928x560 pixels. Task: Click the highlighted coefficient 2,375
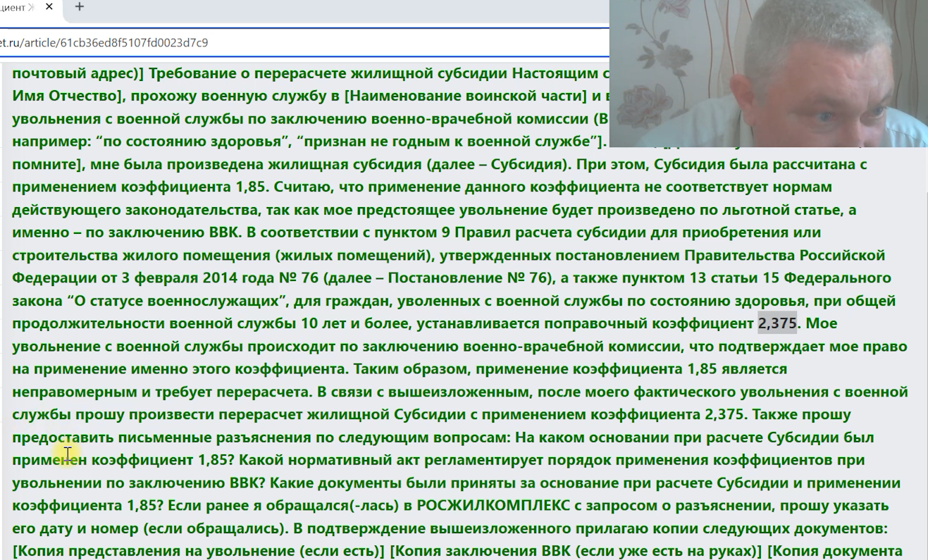pos(777,323)
